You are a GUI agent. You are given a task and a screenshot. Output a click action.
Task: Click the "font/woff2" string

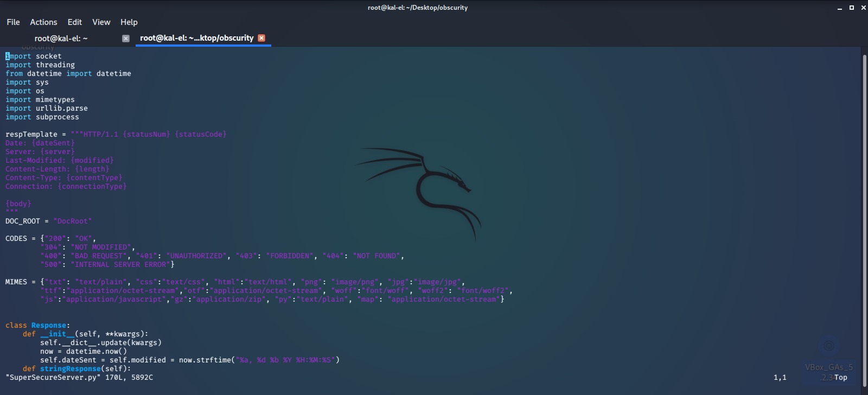[483, 291]
